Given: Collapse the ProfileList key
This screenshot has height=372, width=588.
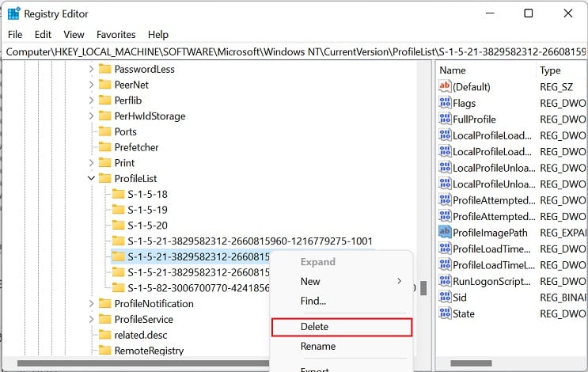Looking at the screenshot, I should coord(91,179).
